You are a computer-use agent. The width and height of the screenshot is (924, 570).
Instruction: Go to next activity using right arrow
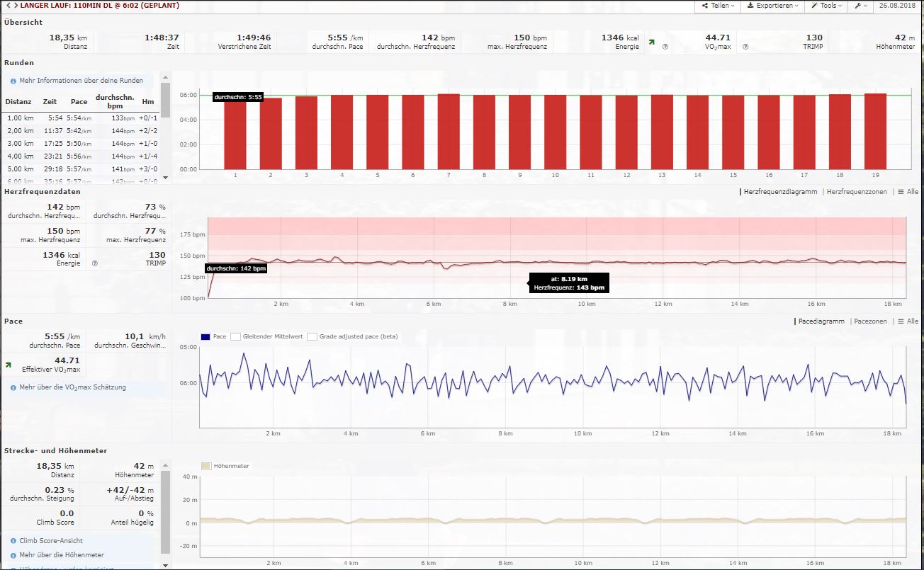14,6
